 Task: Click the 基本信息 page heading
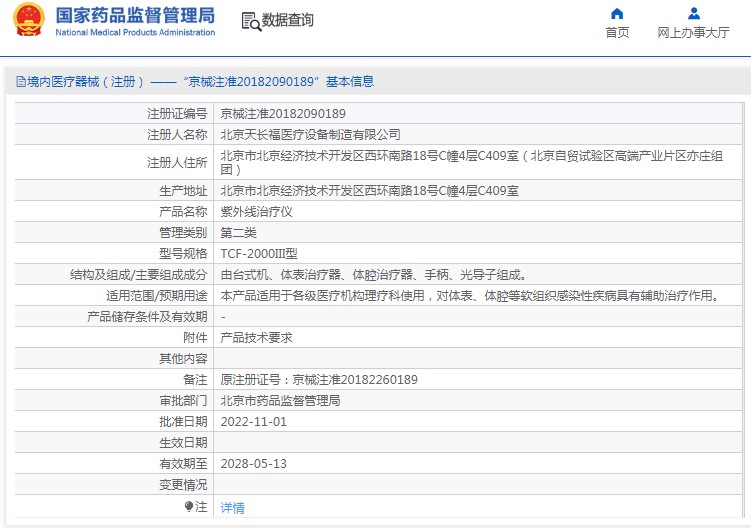pyautogui.click(x=350, y=82)
